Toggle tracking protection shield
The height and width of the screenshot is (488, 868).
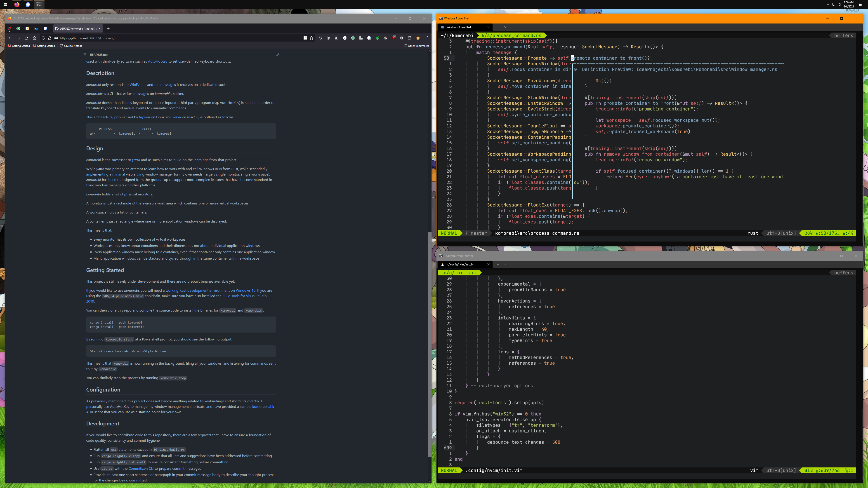(43, 38)
